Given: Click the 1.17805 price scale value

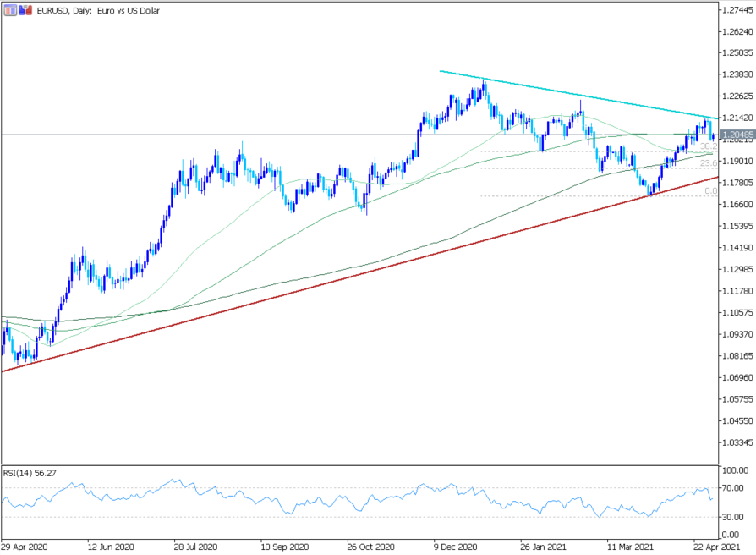Looking at the screenshot, I should click(x=737, y=183).
